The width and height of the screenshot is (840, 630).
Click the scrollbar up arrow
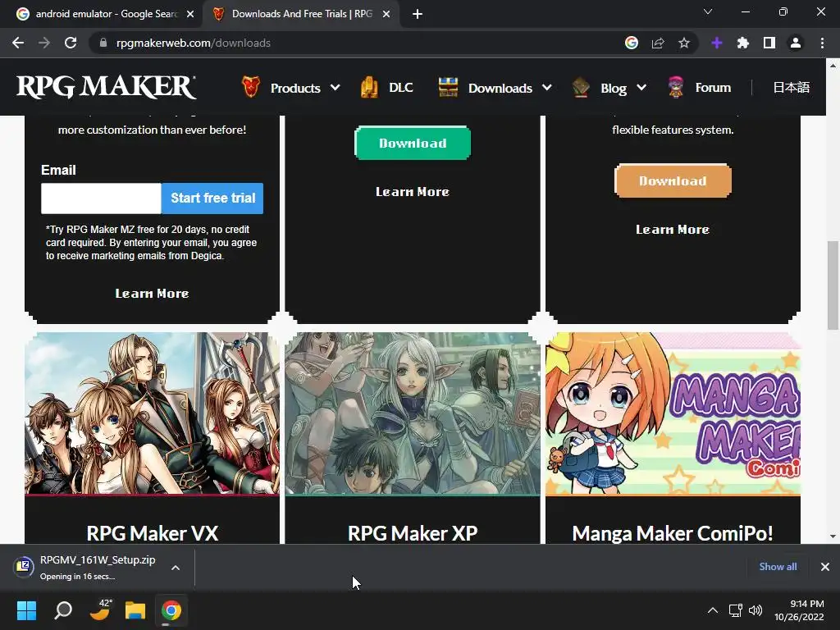click(x=833, y=66)
